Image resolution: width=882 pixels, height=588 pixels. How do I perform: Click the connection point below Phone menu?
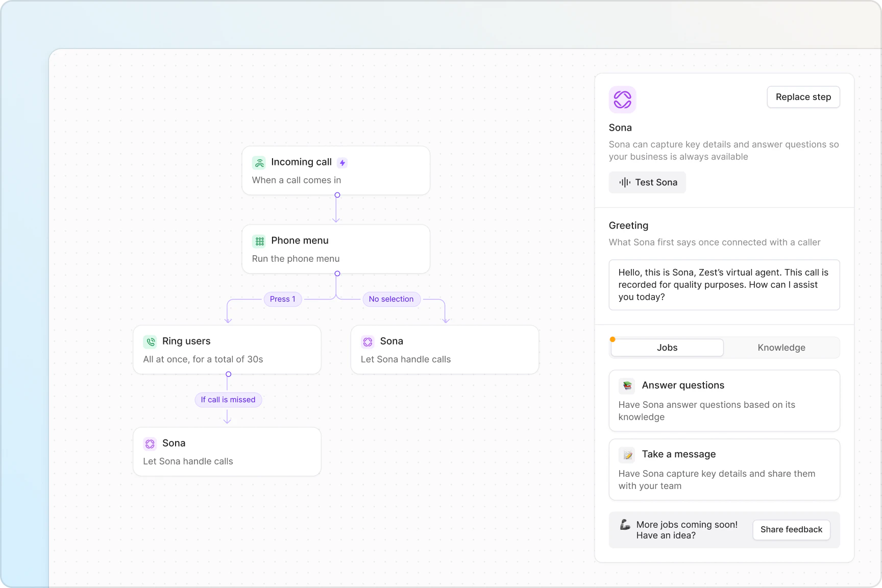tap(336, 274)
